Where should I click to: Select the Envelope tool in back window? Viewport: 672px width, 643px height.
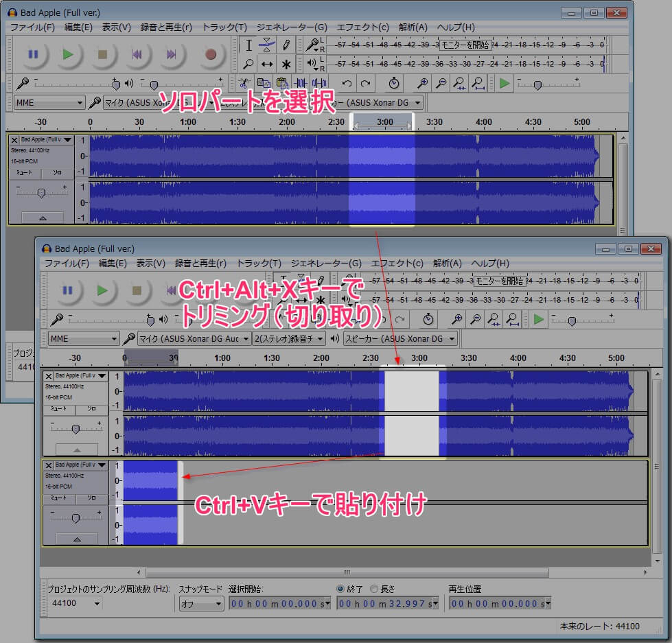[266, 45]
